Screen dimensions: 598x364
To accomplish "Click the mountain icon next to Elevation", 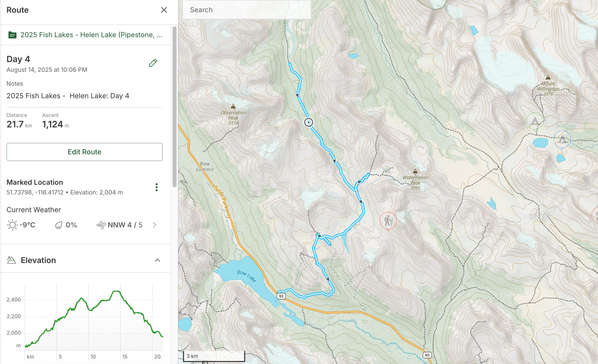I will point(11,260).
